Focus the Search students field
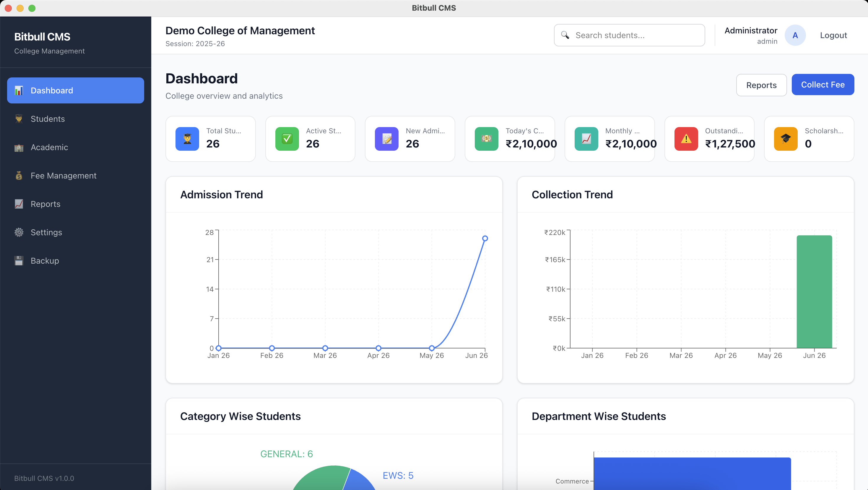This screenshot has width=868, height=490. click(x=630, y=35)
